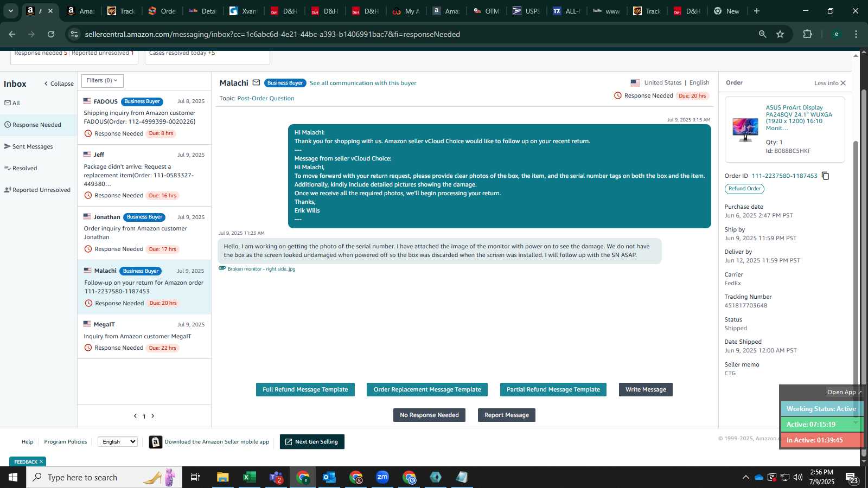Click the Full Refund Message Template button

pyautogui.click(x=305, y=389)
